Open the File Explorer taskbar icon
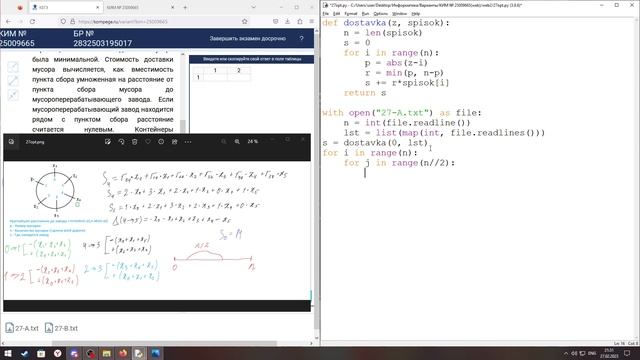The image size is (640, 360). point(106,353)
